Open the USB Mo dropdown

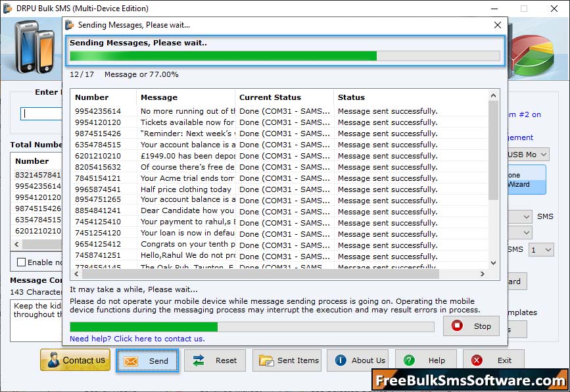[544, 155]
